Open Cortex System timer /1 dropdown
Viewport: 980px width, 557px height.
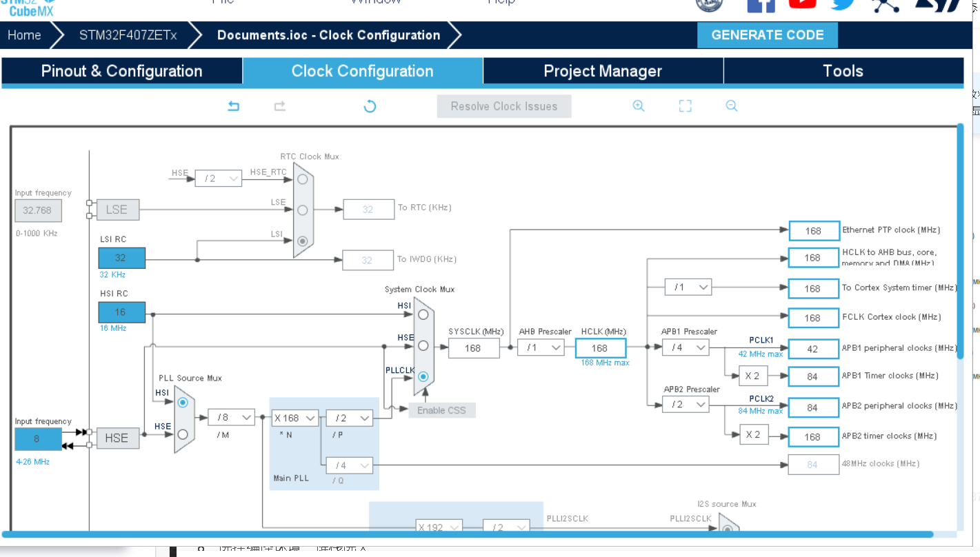point(688,287)
